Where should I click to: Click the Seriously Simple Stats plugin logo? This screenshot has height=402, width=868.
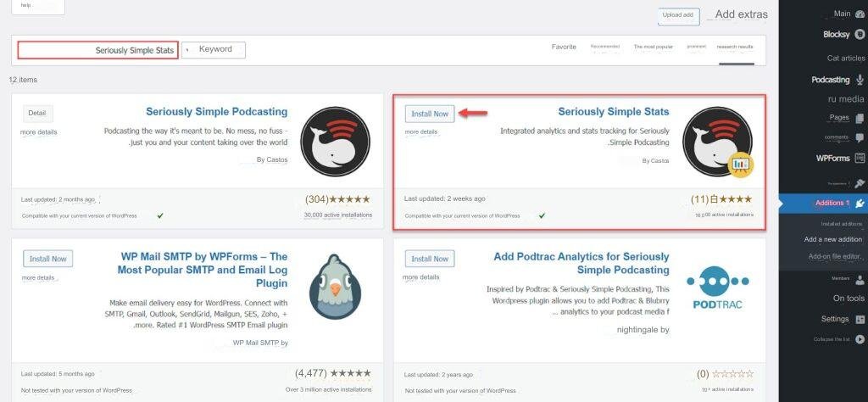click(x=718, y=142)
